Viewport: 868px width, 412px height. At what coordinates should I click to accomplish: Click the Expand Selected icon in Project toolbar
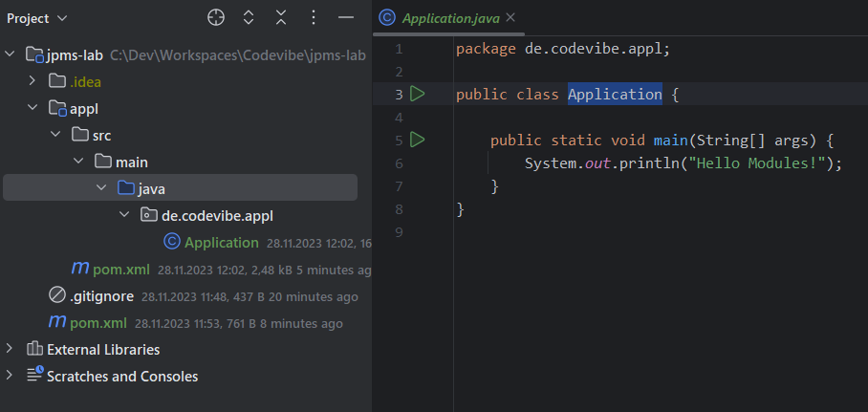(249, 18)
